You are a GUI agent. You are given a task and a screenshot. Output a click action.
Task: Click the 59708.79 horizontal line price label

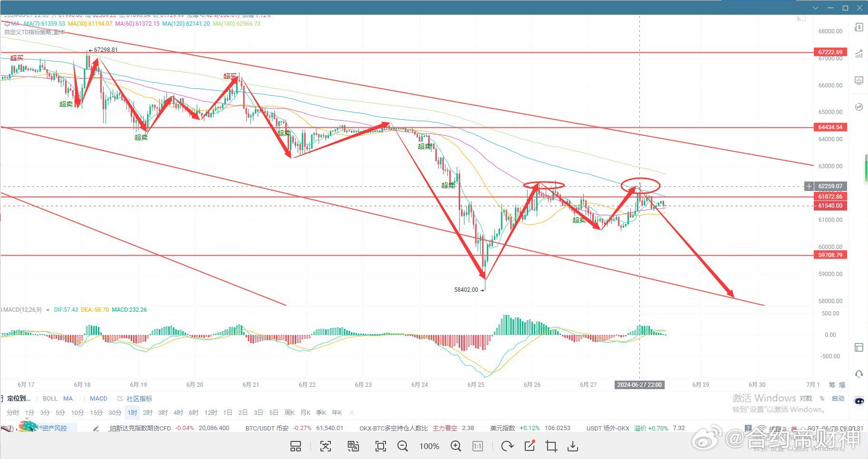pos(830,255)
